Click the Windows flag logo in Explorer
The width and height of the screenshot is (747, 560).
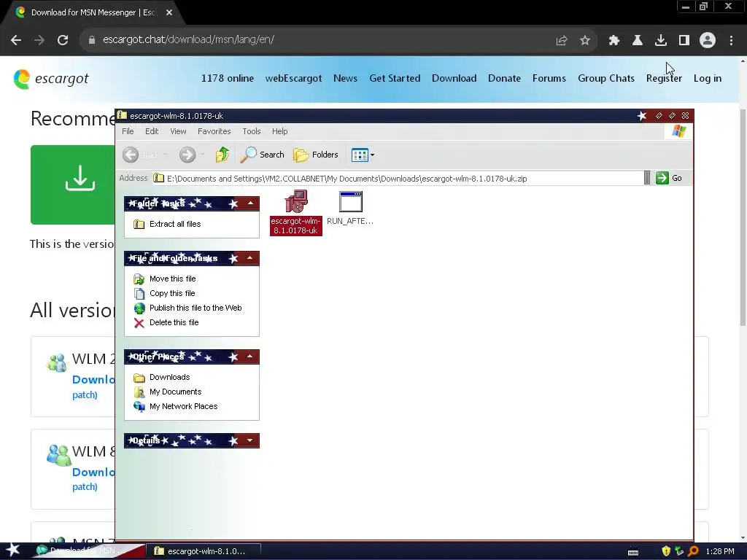[x=679, y=131]
